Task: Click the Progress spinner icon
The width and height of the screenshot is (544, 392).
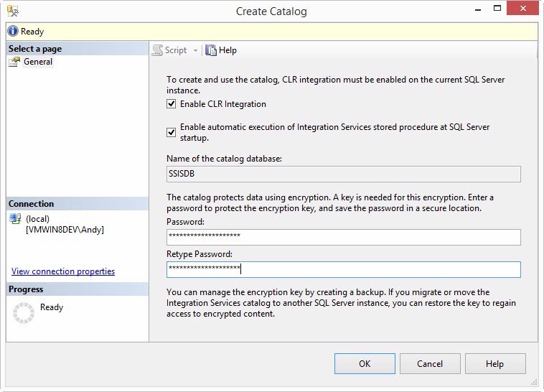Action: point(24,313)
